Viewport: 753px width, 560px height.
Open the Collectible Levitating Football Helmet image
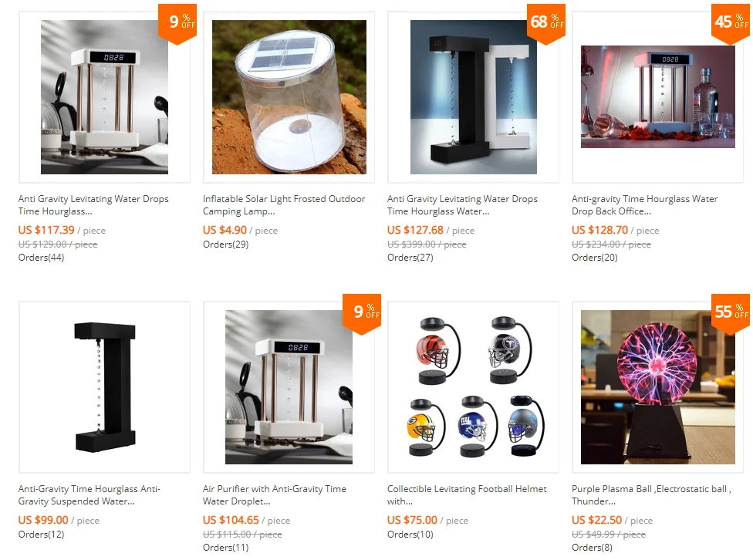coord(473,387)
